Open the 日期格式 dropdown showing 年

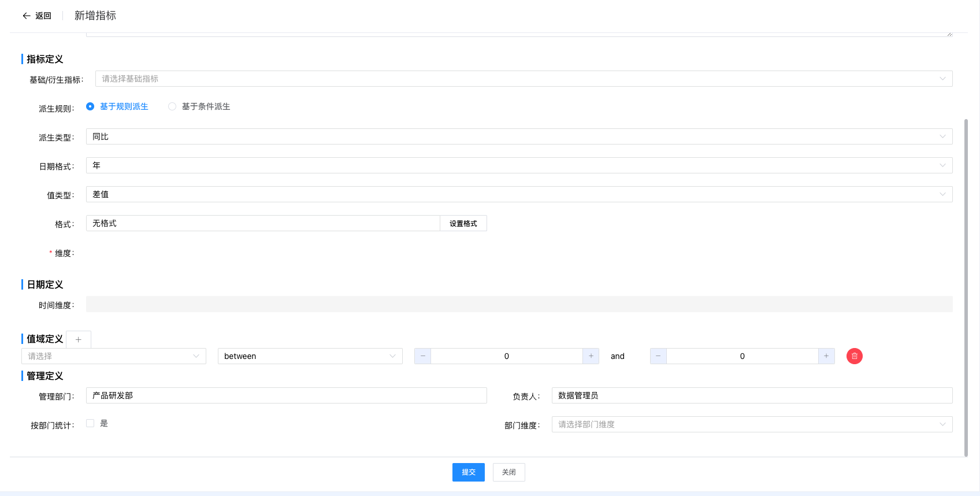point(519,165)
